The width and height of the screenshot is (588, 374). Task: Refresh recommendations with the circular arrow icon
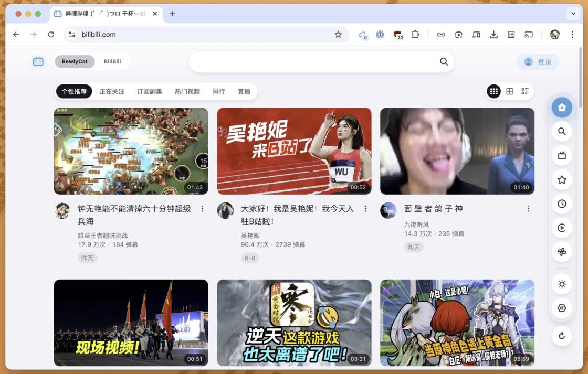coord(562,336)
